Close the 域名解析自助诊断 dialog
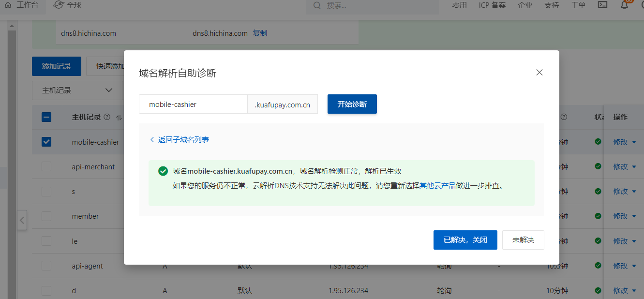Viewport: 644px width, 299px height. pyautogui.click(x=539, y=73)
